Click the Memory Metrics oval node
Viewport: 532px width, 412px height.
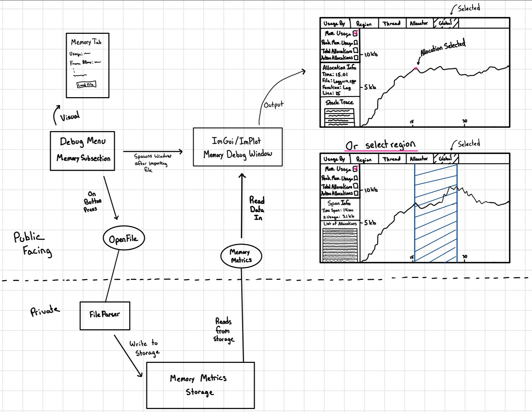coord(241,256)
